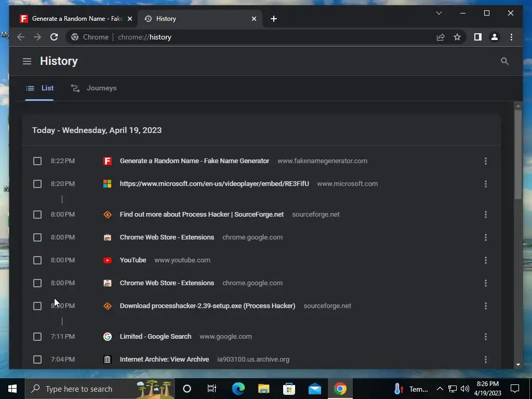Go back to the previous page
Image resolution: width=532 pixels, height=399 pixels.
pos(21,37)
